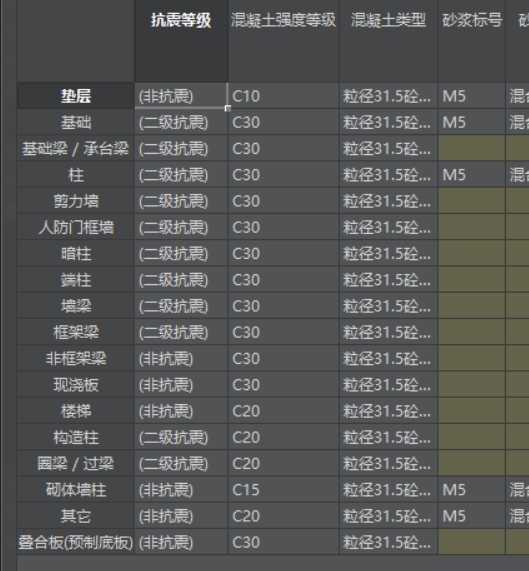The image size is (529, 571).
Task: Select the 砌体墙柱 row header
Action: [x=76, y=489]
